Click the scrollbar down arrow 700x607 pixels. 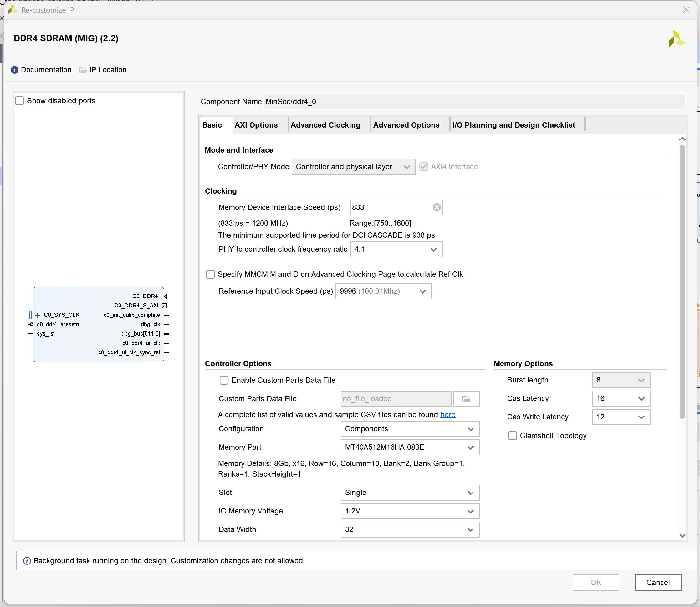pos(682,536)
